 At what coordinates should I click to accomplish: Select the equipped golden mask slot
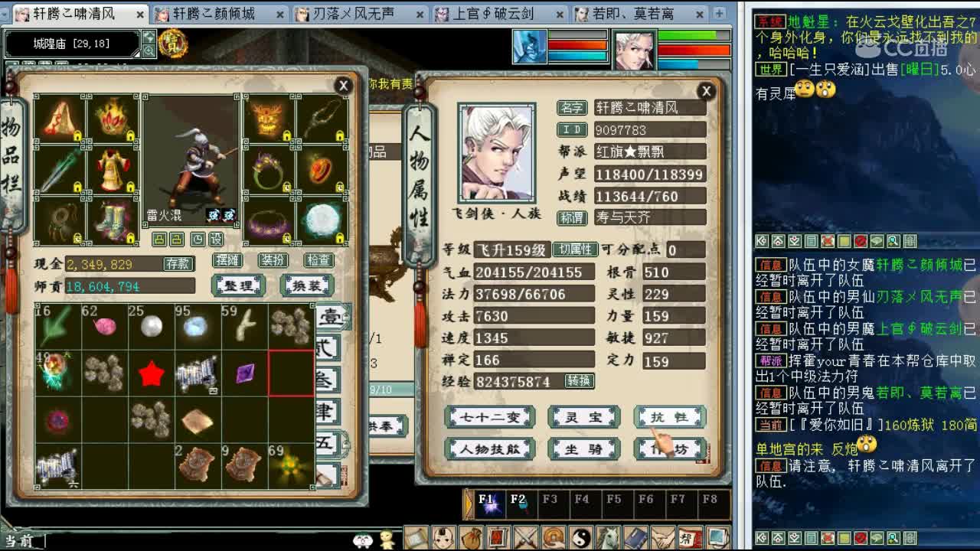coord(269,119)
